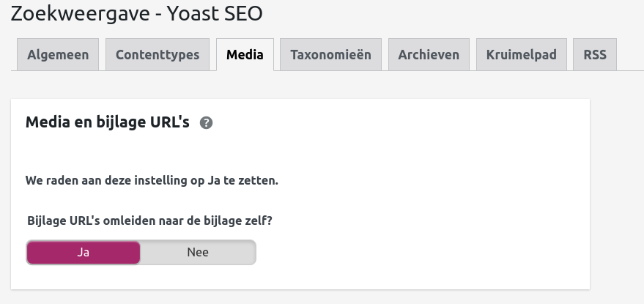This screenshot has width=644, height=304.
Task: Click the gray background below the settings panel
Action: pos(300,297)
